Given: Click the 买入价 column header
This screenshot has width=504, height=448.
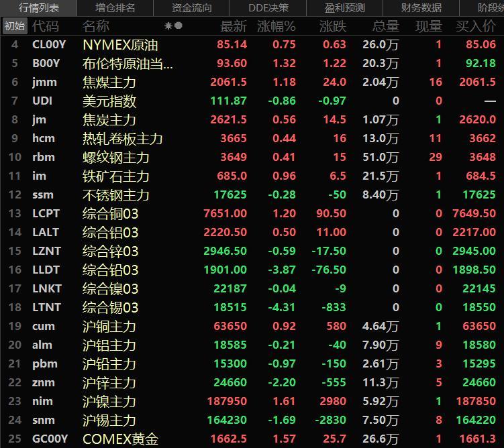Looking at the screenshot, I should (476, 26).
